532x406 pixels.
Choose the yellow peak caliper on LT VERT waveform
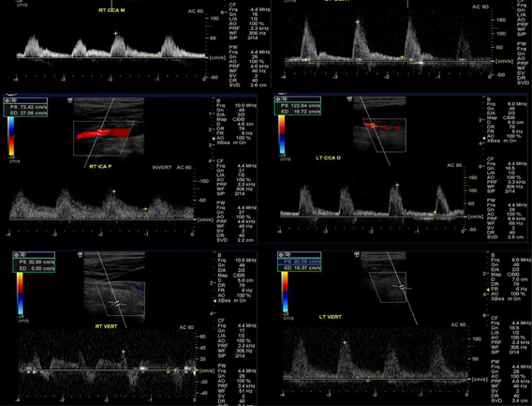coord(345,343)
